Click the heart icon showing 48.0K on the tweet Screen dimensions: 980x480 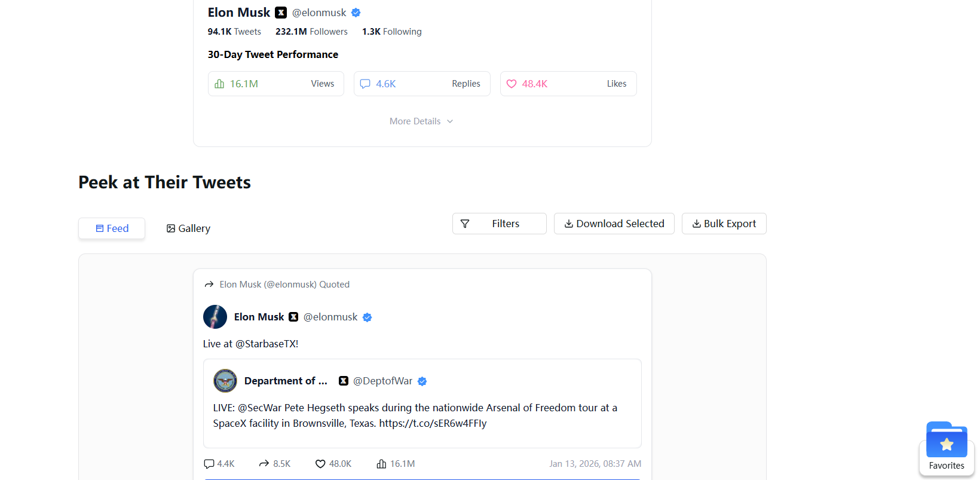point(321,463)
